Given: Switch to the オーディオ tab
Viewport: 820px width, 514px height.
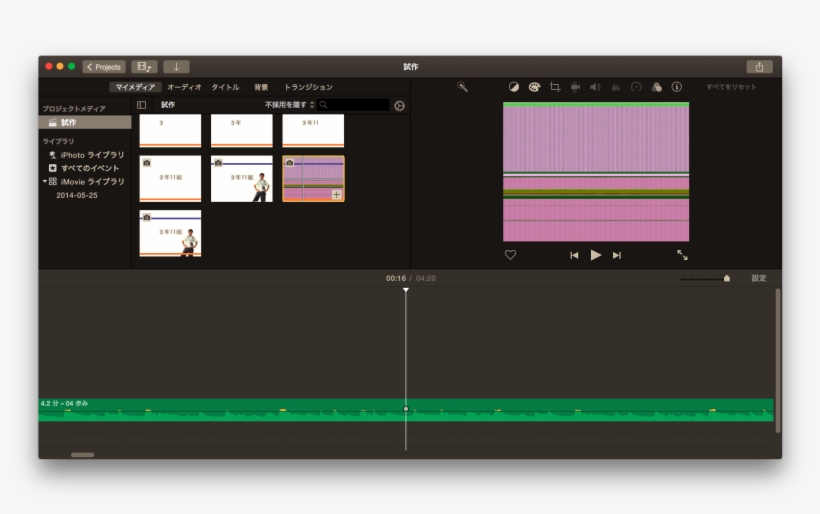Looking at the screenshot, I should [x=184, y=87].
